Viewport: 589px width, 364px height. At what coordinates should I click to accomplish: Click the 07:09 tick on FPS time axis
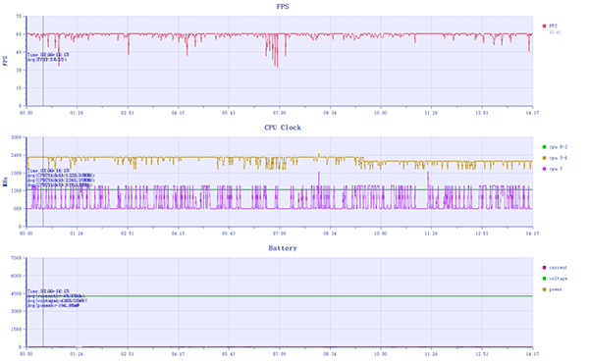279,113
